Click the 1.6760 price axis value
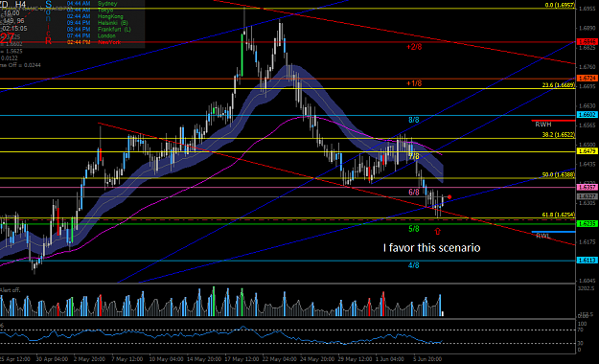 (587, 67)
